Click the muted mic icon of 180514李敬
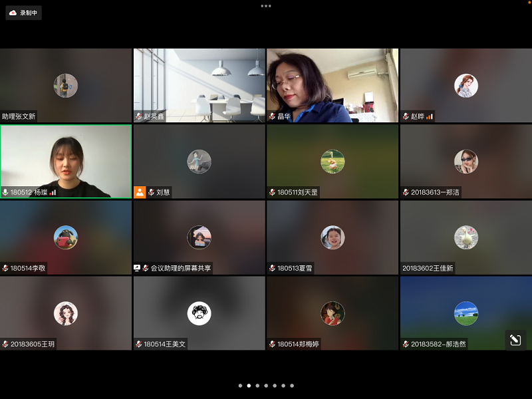532x399 pixels. 6,268
